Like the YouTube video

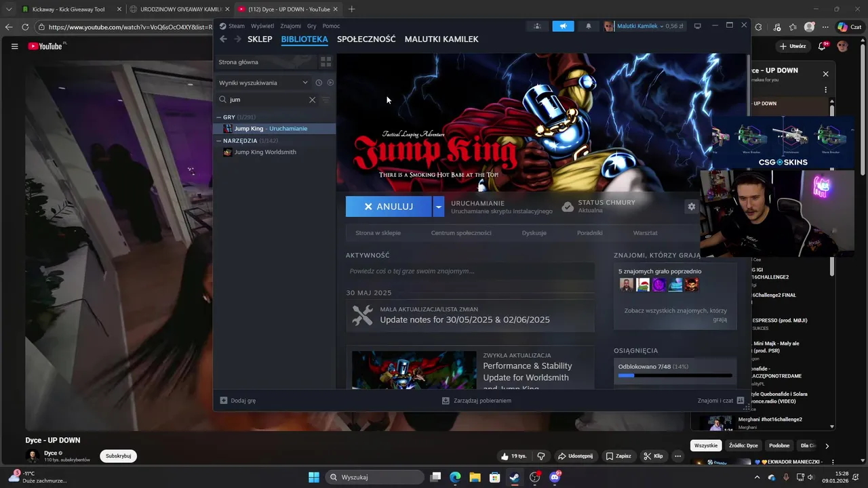(513, 456)
